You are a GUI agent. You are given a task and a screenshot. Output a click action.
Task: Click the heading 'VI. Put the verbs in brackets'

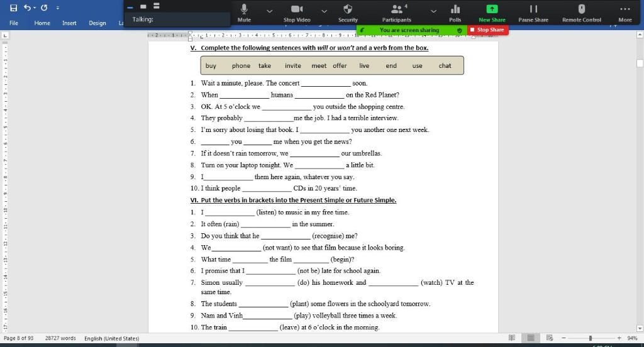[293, 200]
